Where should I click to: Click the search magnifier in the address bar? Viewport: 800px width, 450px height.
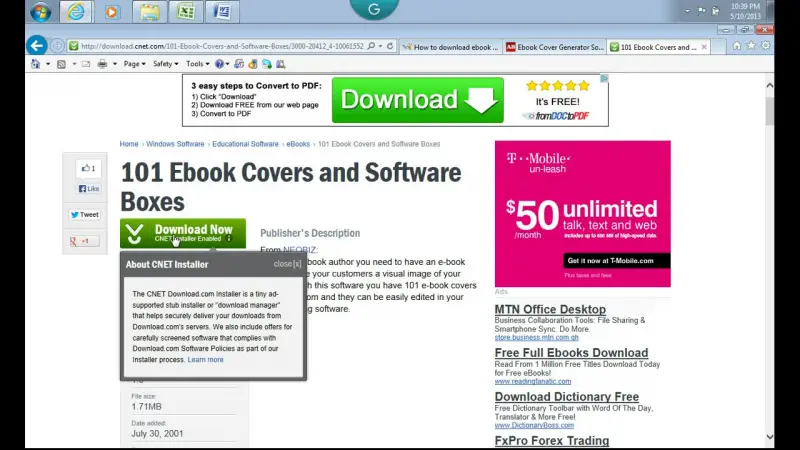(x=371, y=46)
